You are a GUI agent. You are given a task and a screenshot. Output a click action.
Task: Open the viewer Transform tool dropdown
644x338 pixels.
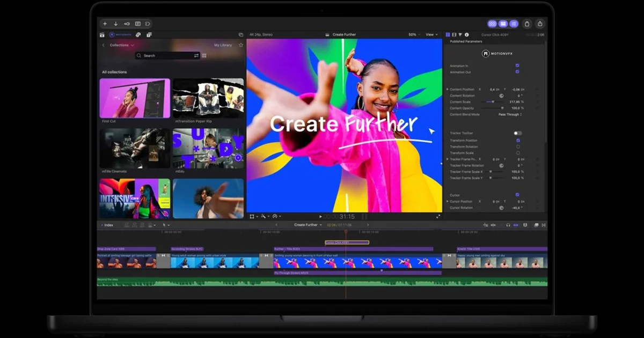pos(253,216)
